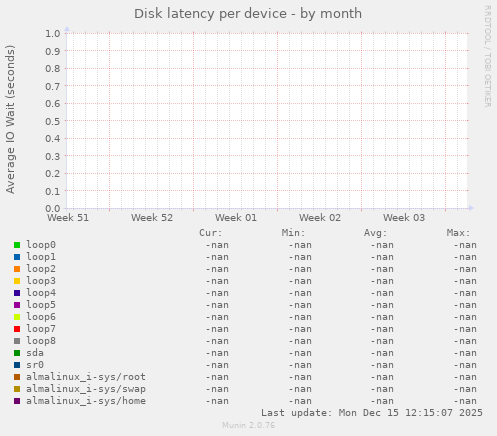
Task: Click the almalinux_i-sys/root brown swatch
Action: [17, 377]
